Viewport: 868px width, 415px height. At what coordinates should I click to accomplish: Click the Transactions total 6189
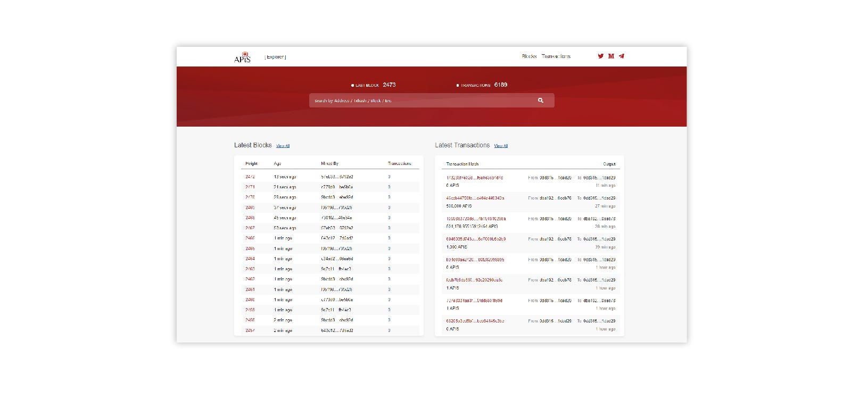[501, 85]
